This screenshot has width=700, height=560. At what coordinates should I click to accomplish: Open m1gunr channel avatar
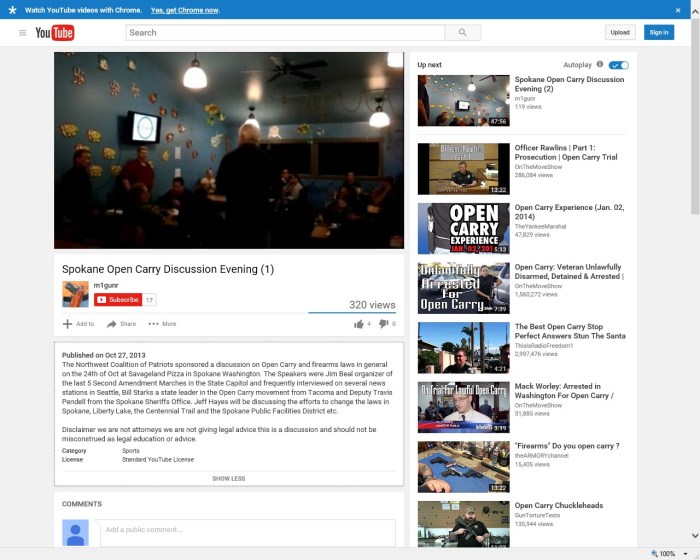pyautogui.click(x=75, y=294)
